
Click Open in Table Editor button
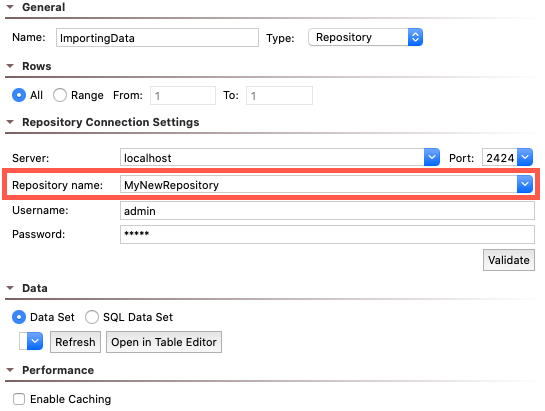[164, 342]
